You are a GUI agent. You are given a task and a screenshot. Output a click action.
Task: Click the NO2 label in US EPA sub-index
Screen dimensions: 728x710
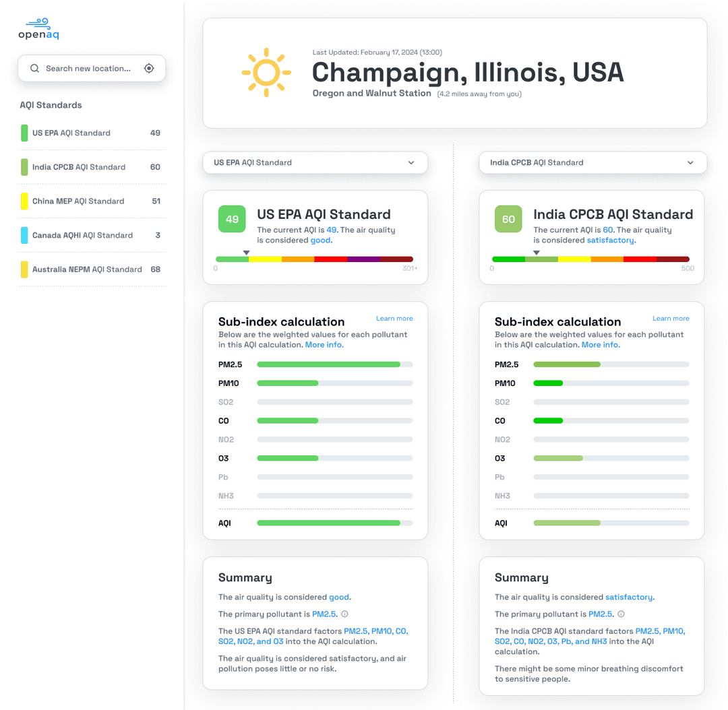226,439
